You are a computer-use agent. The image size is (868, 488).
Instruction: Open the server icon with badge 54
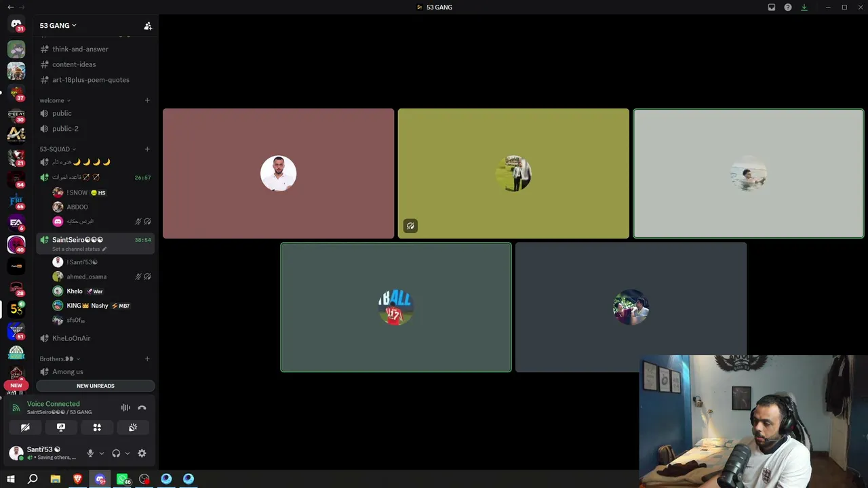[x=16, y=179]
